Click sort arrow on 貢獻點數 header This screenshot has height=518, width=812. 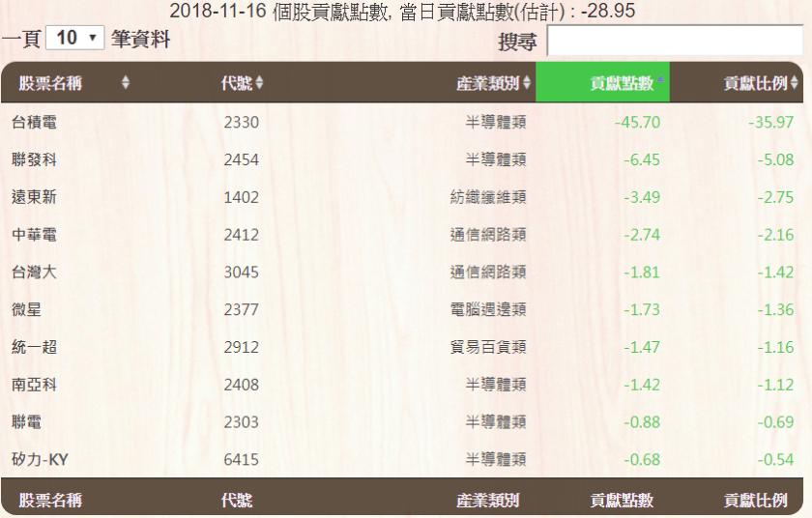click(660, 83)
